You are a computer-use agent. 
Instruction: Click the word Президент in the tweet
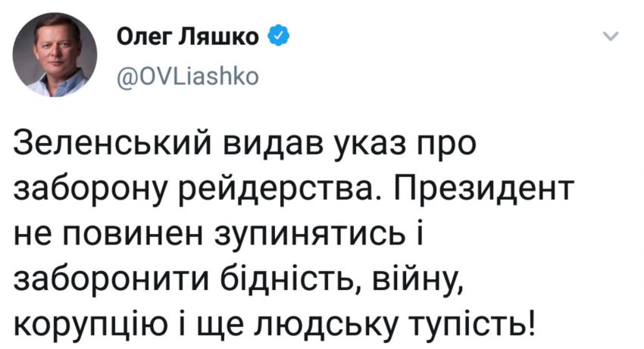485,189
